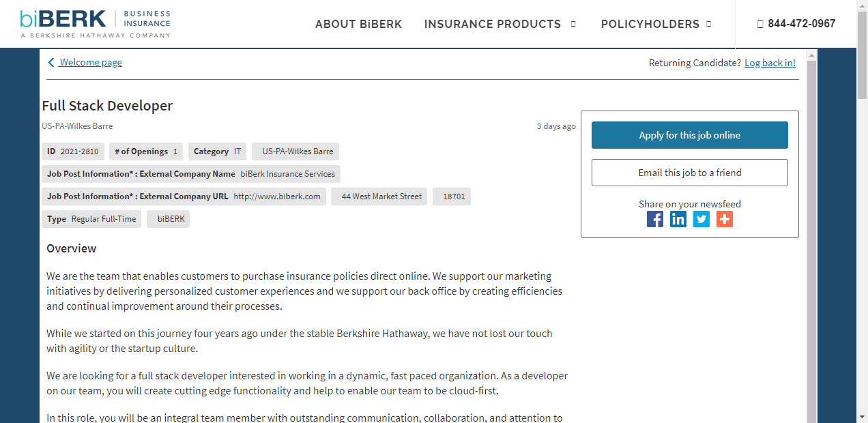Click the # of Openings 1 tag
The image size is (868, 423).
146,151
